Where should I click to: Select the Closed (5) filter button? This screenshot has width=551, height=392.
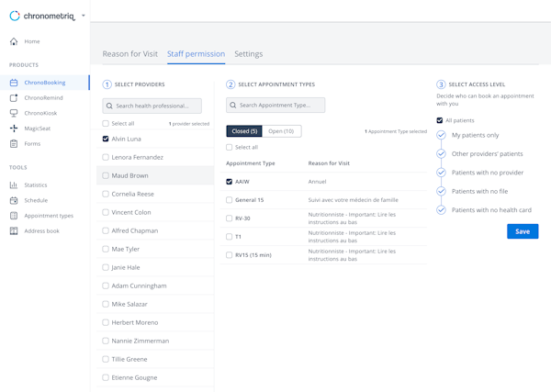244,131
